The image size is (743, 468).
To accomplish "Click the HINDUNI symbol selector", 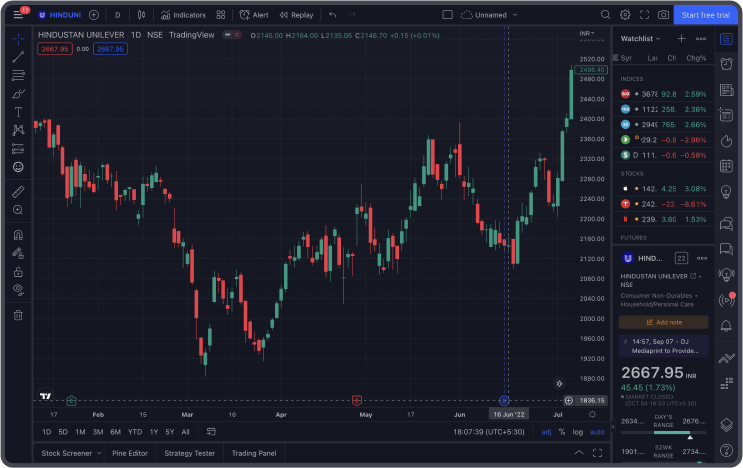I will click(x=60, y=15).
